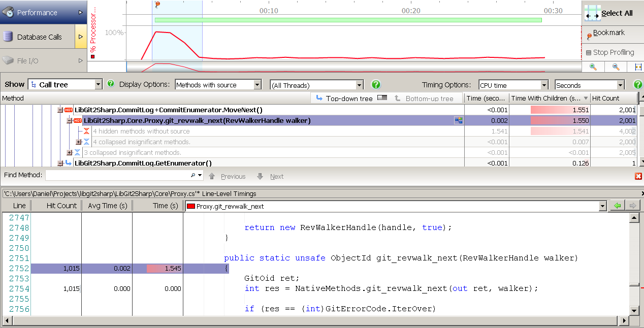Navigate forward with grey arrow
Viewport: 644px width, 328px height.
(x=633, y=206)
